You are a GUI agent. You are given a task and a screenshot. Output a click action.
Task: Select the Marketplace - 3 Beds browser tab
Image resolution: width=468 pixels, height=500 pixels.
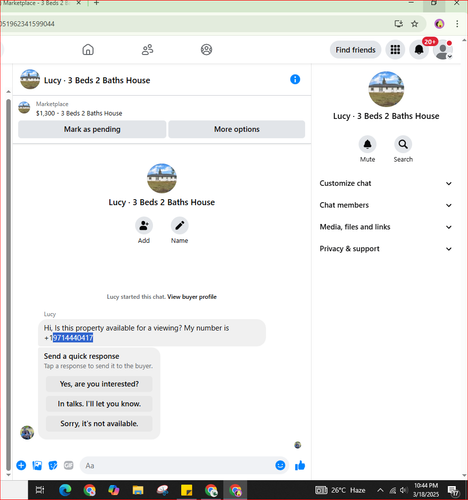[35, 3]
